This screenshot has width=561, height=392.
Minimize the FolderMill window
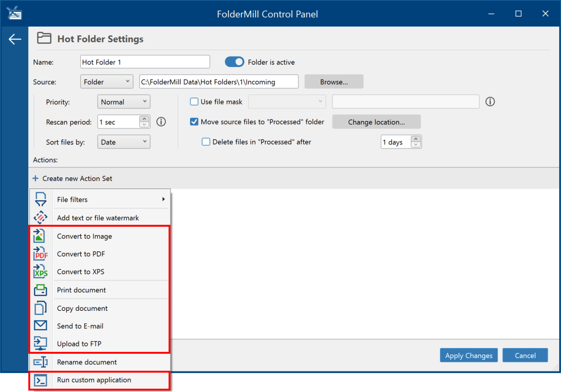click(491, 14)
